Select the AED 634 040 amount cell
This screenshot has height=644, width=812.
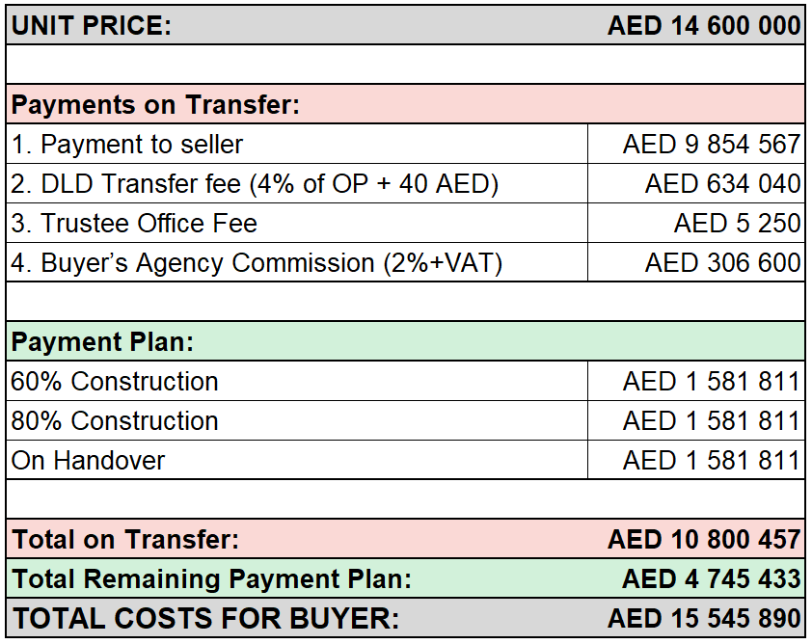tap(696, 184)
